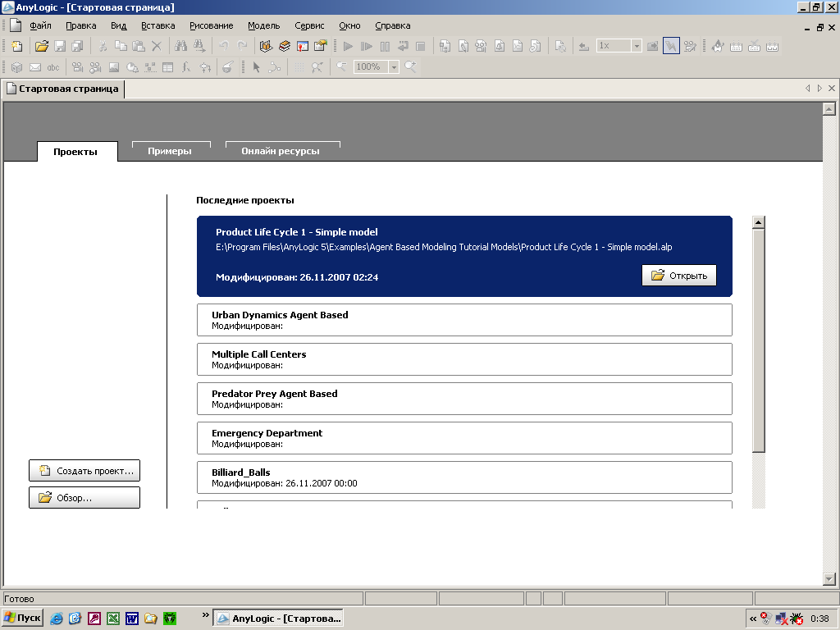Click the Delete X toolbar icon

point(157,46)
